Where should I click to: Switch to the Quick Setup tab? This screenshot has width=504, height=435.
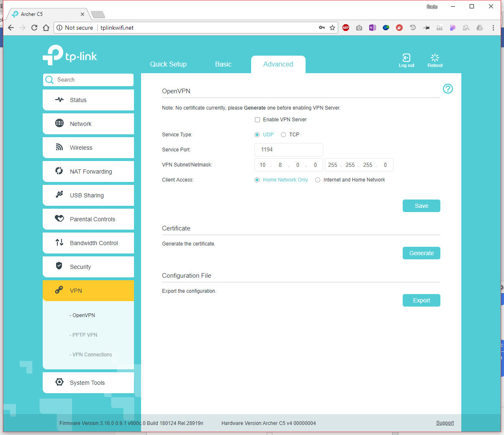[x=168, y=64]
